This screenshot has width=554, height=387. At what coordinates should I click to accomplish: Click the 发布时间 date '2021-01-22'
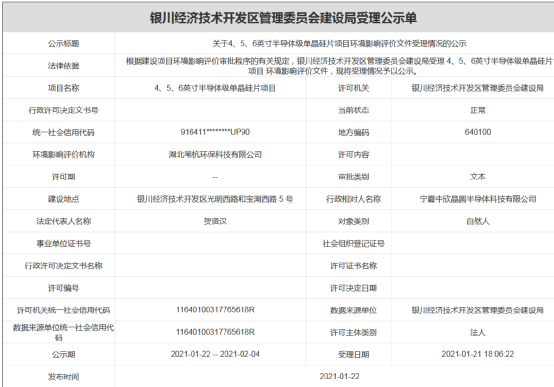[x=339, y=376]
